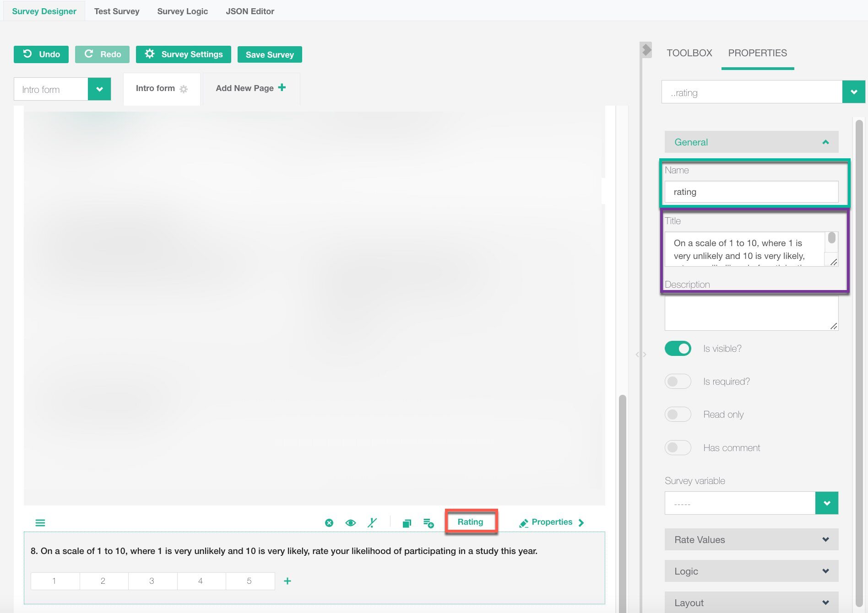Click the add-to-toolbox list icon
The width and height of the screenshot is (868, 613).
tap(429, 523)
